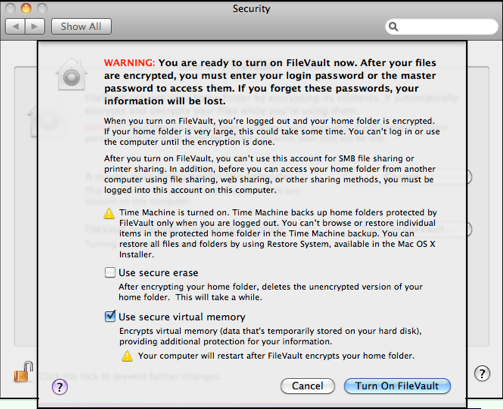
Task: Click the FileVault house icon beside WARNING
Action: click(71, 74)
